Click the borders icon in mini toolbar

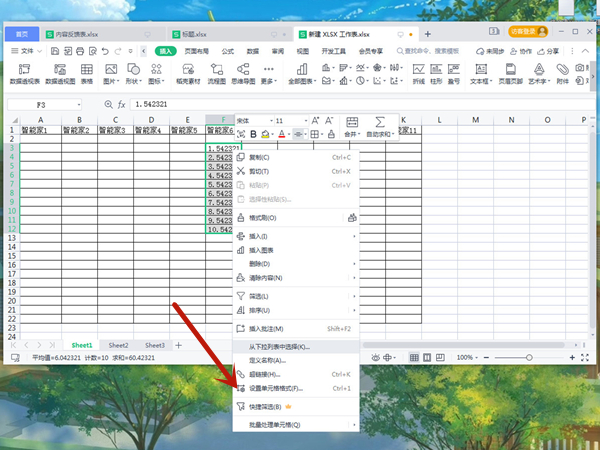coord(314,134)
